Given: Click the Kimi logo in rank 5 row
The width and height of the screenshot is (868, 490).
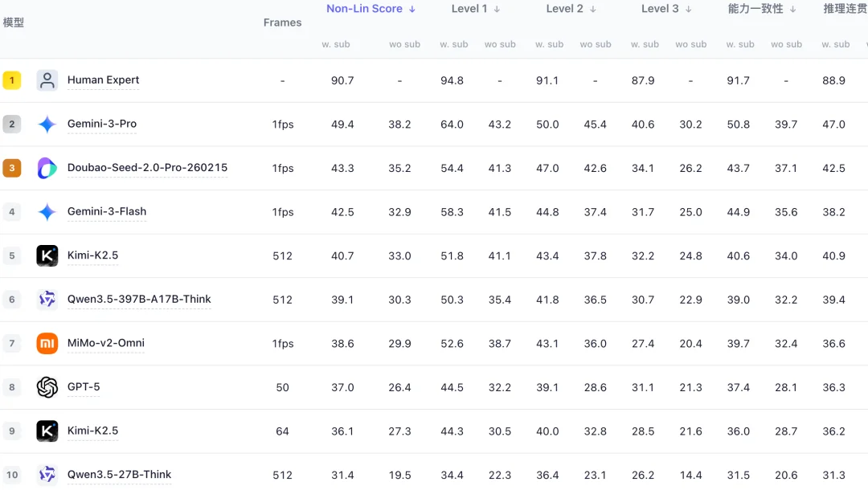Looking at the screenshot, I should point(47,255).
